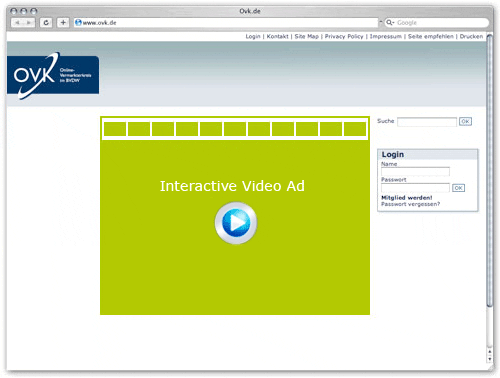Click OK button beside Passwort field
This screenshot has height=378, width=500.
pyautogui.click(x=458, y=188)
